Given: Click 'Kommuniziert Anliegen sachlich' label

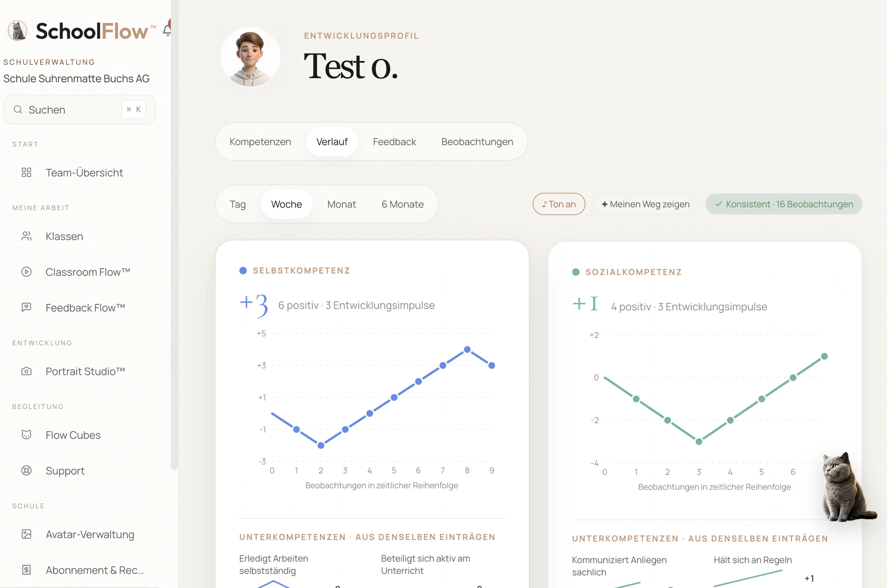Looking at the screenshot, I should (x=619, y=566).
